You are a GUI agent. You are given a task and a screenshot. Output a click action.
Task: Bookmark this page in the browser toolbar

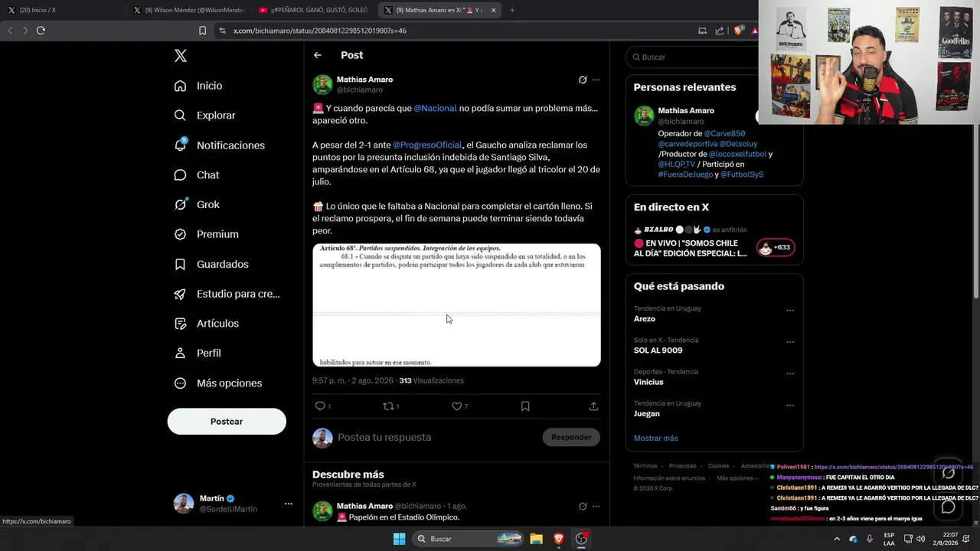pyautogui.click(x=202, y=31)
